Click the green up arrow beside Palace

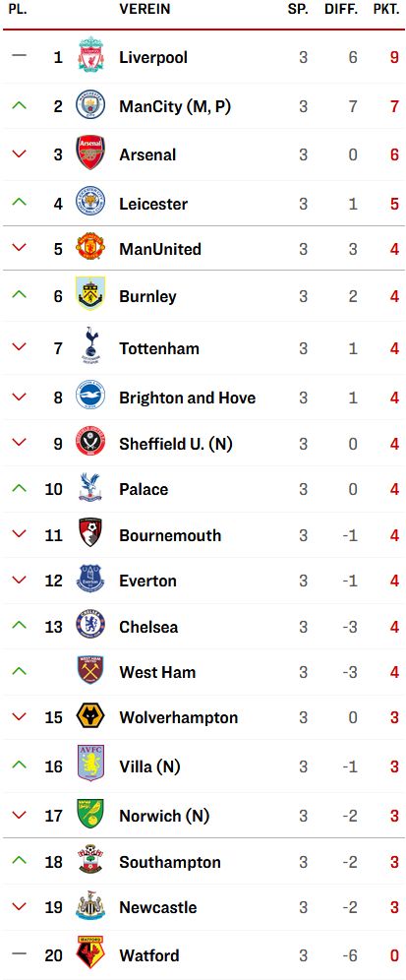(x=20, y=489)
